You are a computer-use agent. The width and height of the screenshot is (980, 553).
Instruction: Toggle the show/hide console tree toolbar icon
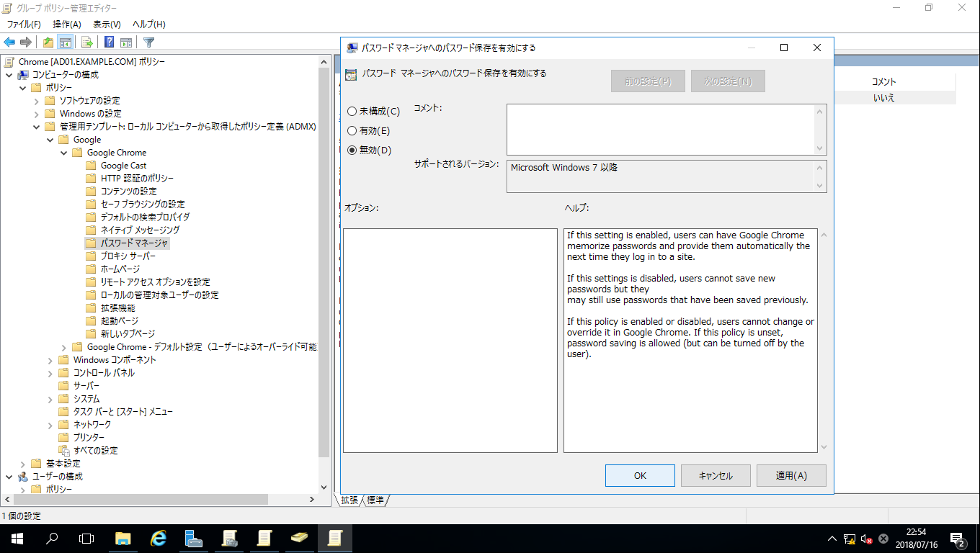pos(65,42)
